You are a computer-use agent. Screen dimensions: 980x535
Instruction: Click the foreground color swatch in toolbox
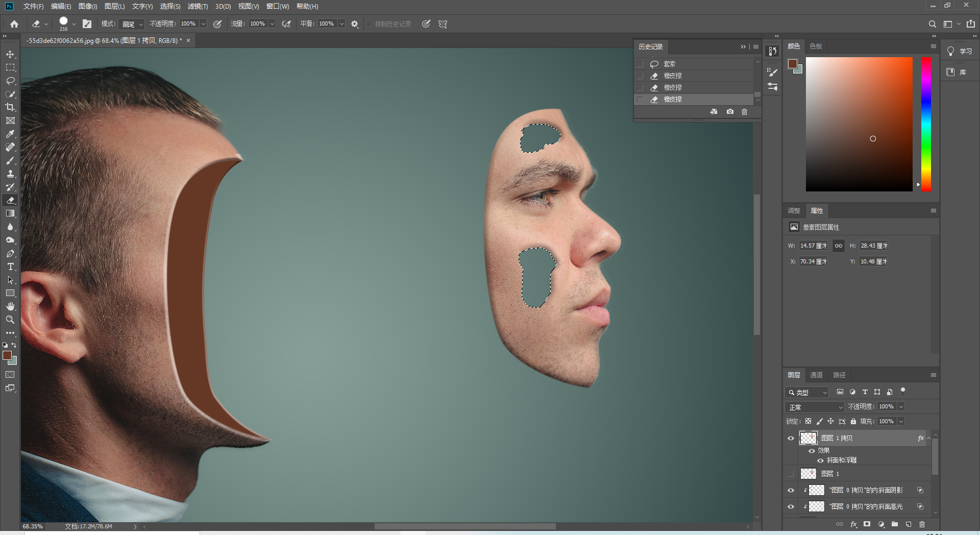[x=7, y=355]
